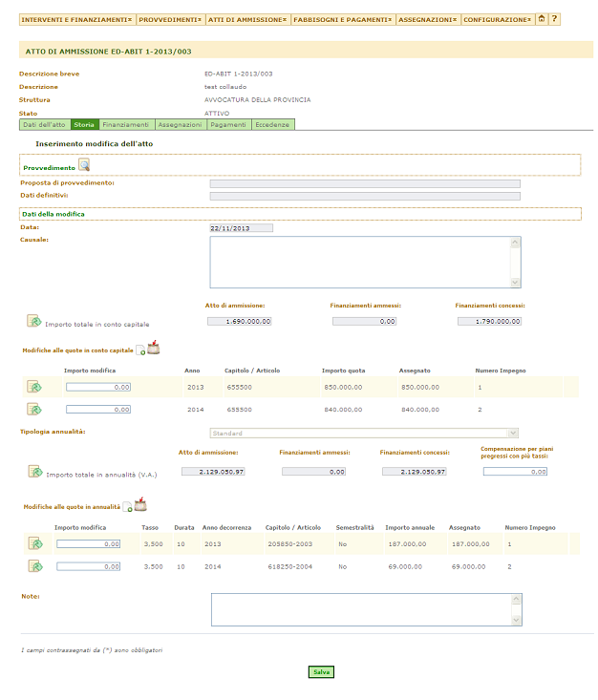598x700 pixels.
Task: Click the Salva button
Action: click(x=321, y=672)
